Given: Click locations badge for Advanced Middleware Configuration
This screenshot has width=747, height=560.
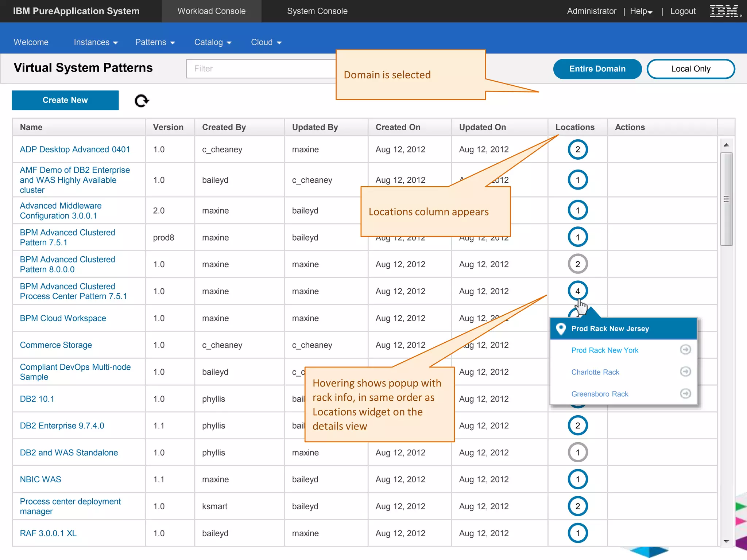Looking at the screenshot, I should [x=578, y=210].
